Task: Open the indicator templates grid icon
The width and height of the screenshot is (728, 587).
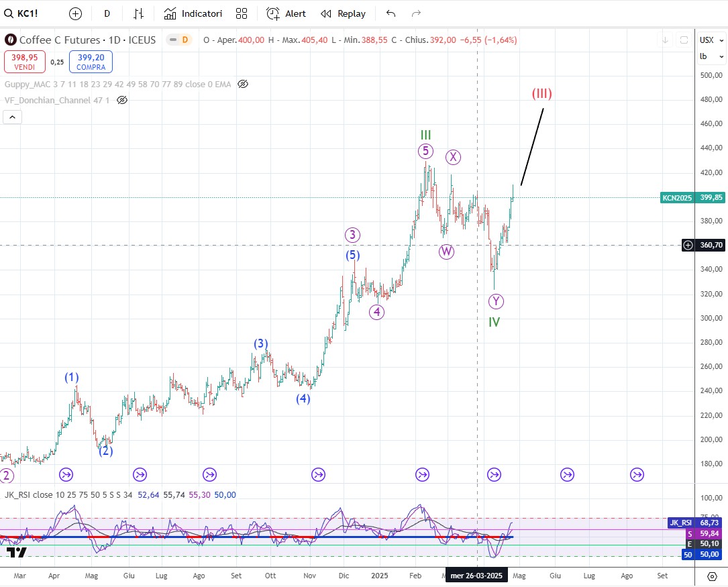Action: coord(242,13)
